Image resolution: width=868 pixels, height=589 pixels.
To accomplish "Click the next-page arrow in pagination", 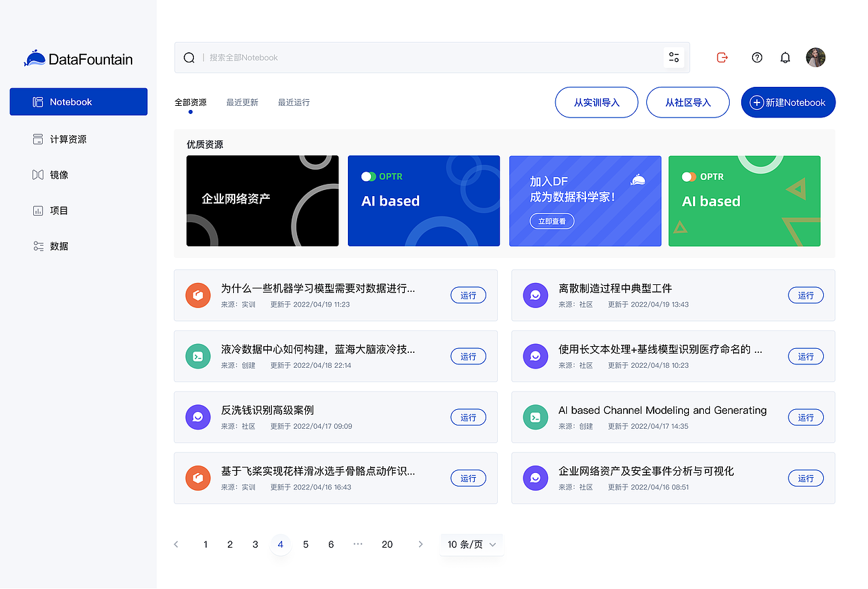I will [420, 544].
